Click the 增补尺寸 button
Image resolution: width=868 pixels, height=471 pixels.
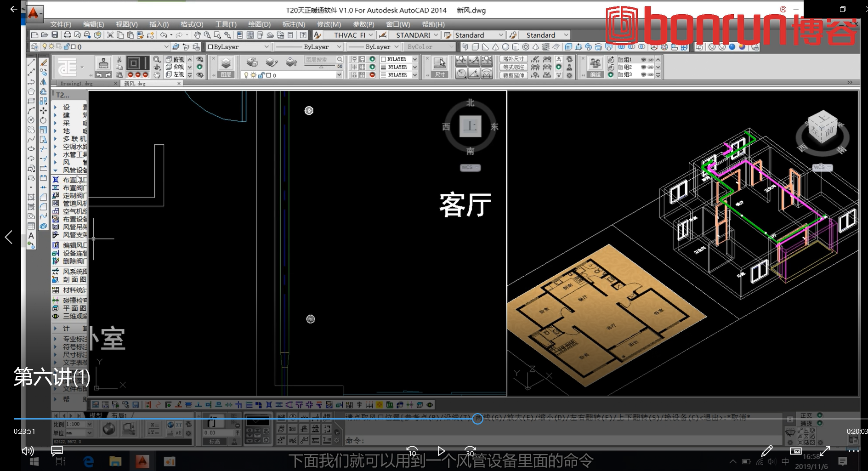[513, 59]
